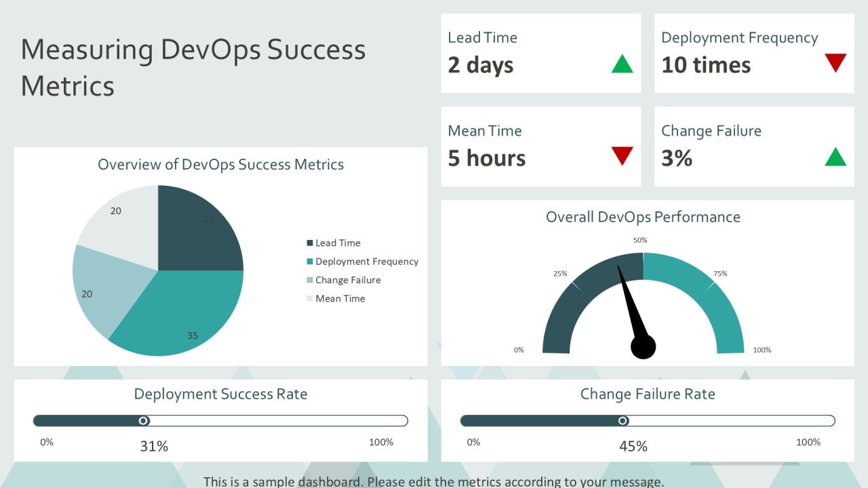
Task: Click the empty track of Change Failure Rate bar
Action: click(x=731, y=421)
